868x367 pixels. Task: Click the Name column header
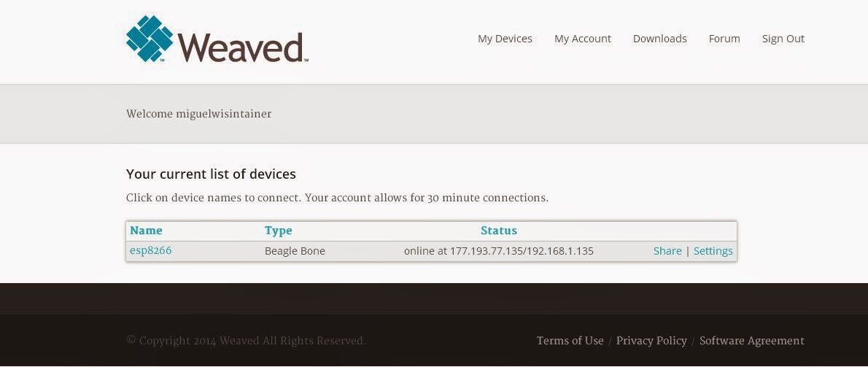146,231
